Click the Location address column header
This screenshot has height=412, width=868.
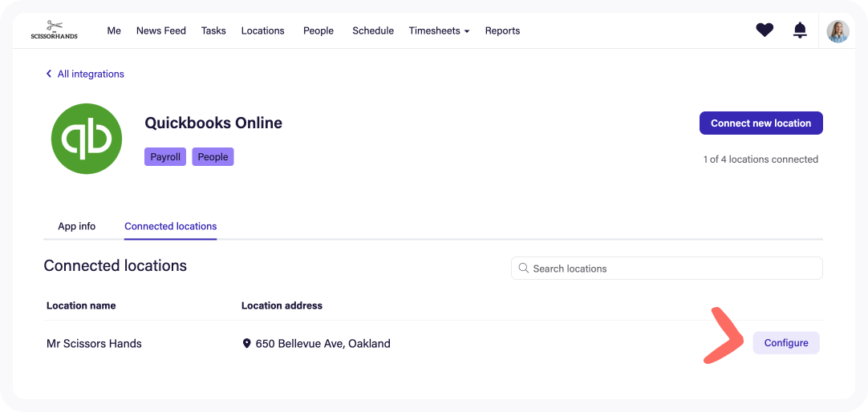pyautogui.click(x=282, y=305)
